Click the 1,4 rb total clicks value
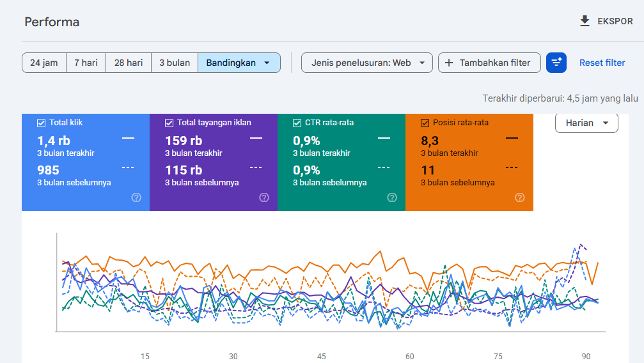The height and width of the screenshot is (363, 644). [54, 141]
